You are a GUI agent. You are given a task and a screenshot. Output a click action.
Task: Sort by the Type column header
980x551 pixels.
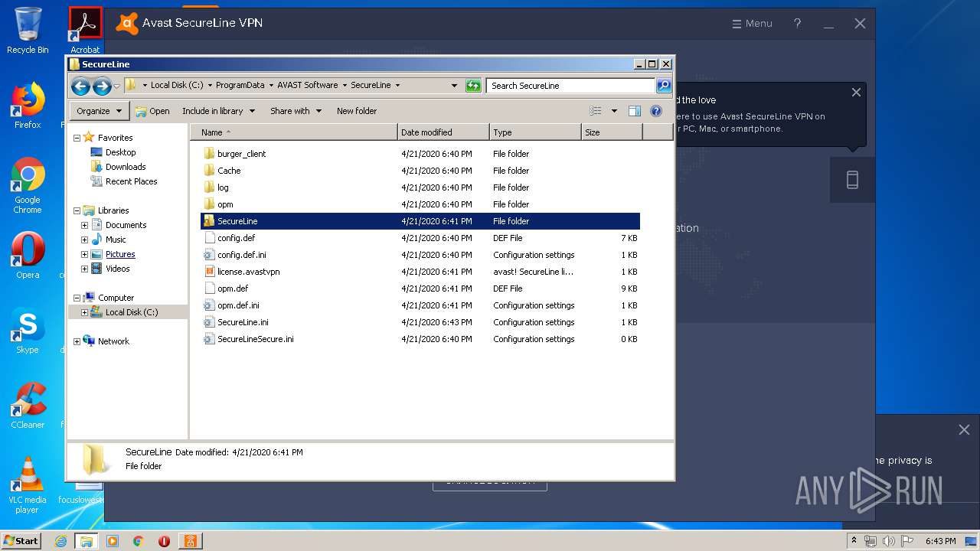coord(535,132)
